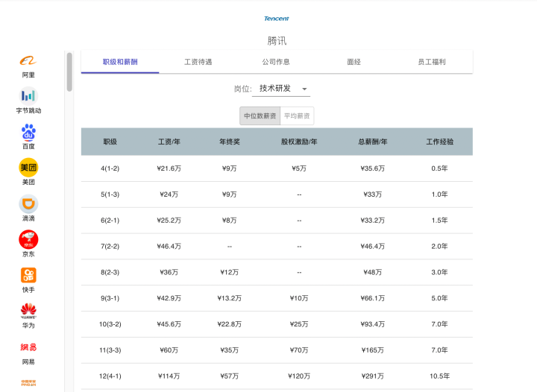The width and height of the screenshot is (537, 392).
Task: Select the 中位数薪资 toggle button
Action: pyautogui.click(x=260, y=116)
